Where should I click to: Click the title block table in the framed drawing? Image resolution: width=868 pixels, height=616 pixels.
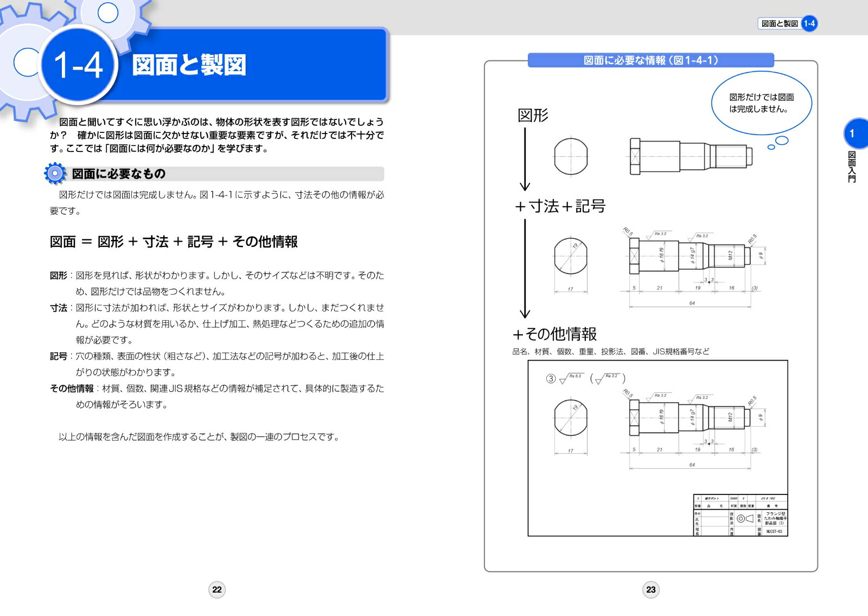pyautogui.click(x=741, y=515)
